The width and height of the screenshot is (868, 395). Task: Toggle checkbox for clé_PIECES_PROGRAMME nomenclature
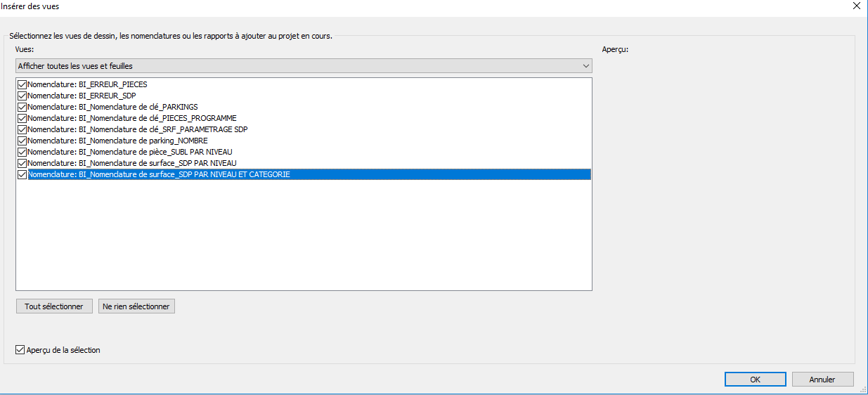[x=22, y=118]
